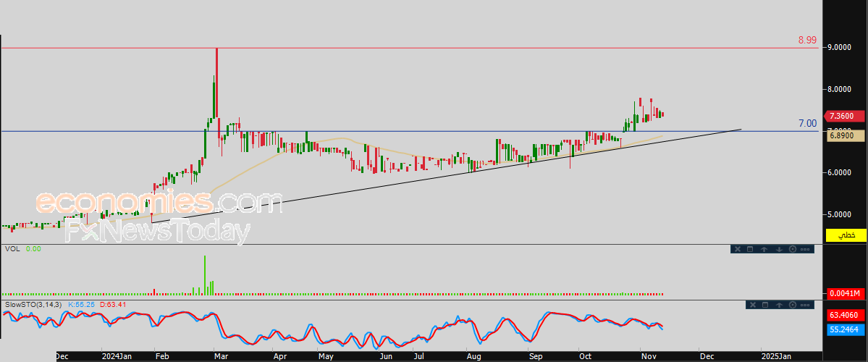Viewport: 868px width, 362px height.
Task: Select the 7.3600 current price tag
Action: coord(844,117)
